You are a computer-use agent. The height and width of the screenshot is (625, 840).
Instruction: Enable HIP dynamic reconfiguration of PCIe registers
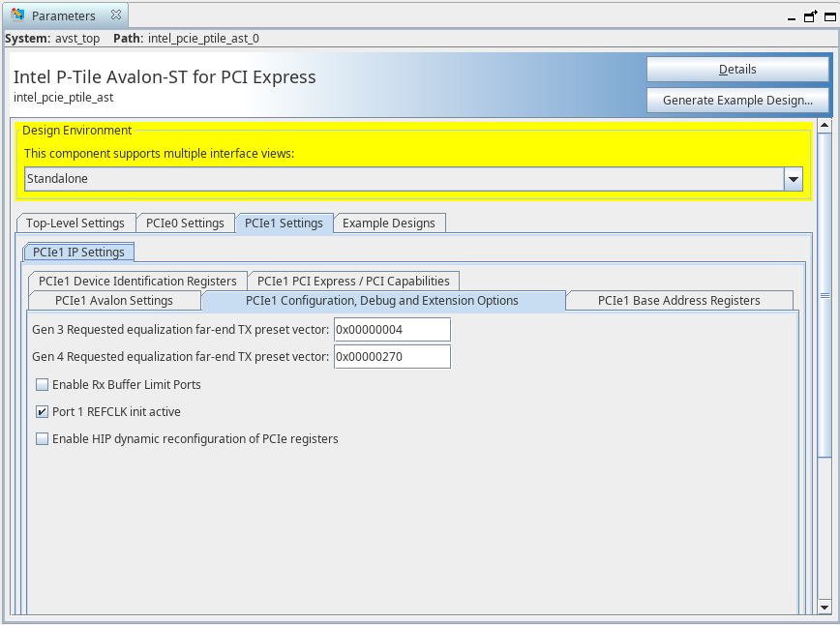(x=42, y=439)
